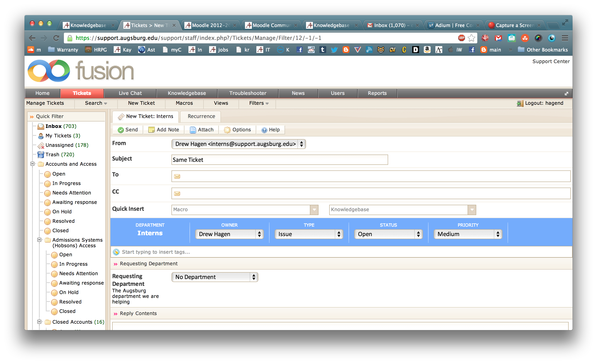Open the Knowledgebase menu tab
The image size is (597, 364).
click(187, 93)
